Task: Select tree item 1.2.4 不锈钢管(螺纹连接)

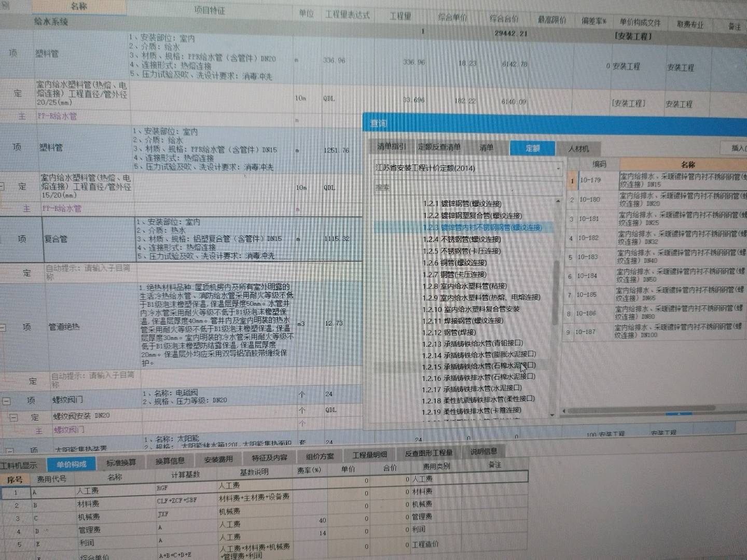Action: point(462,239)
